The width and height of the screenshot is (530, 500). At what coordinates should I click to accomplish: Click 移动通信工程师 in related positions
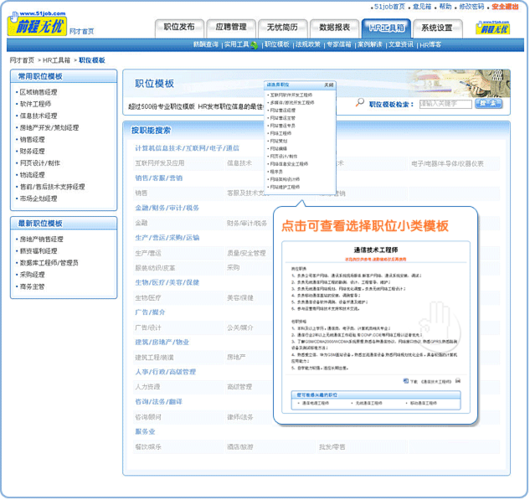[423, 403]
